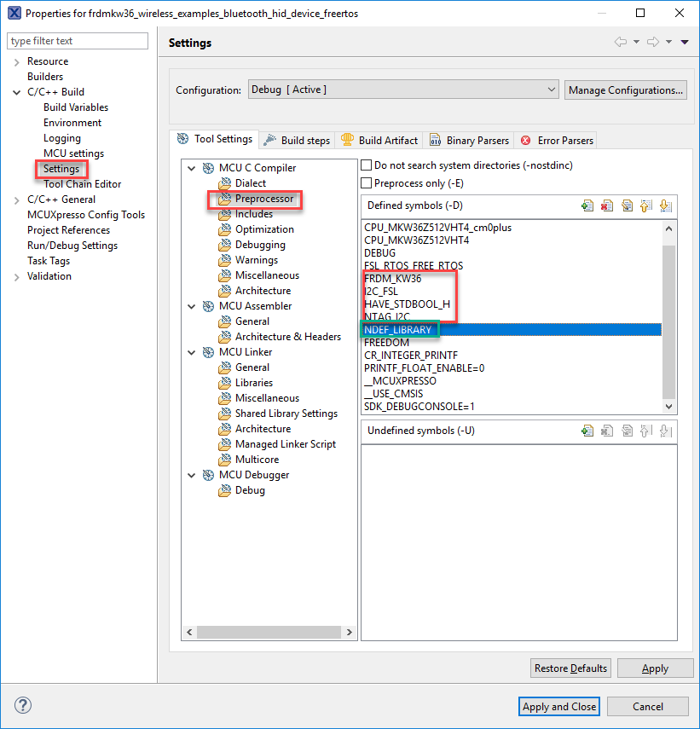
Task: Expand the C/C++ General node
Action: pyautogui.click(x=17, y=200)
